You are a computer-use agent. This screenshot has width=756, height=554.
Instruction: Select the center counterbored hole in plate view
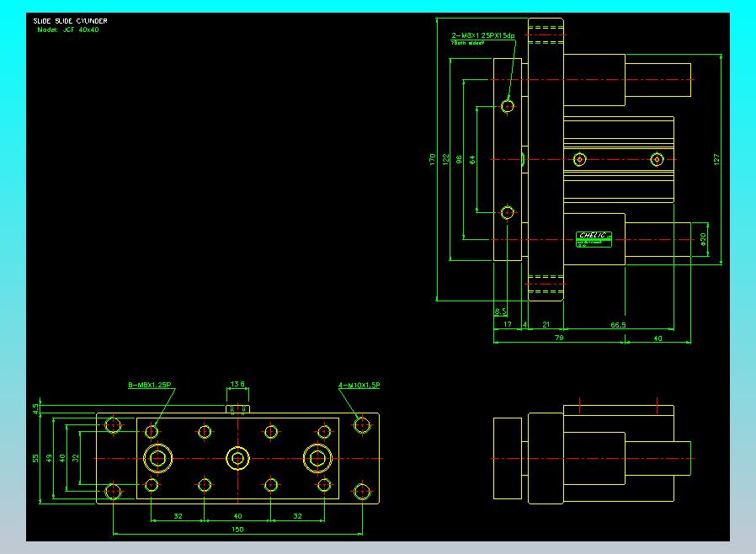pyautogui.click(x=238, y=458)
